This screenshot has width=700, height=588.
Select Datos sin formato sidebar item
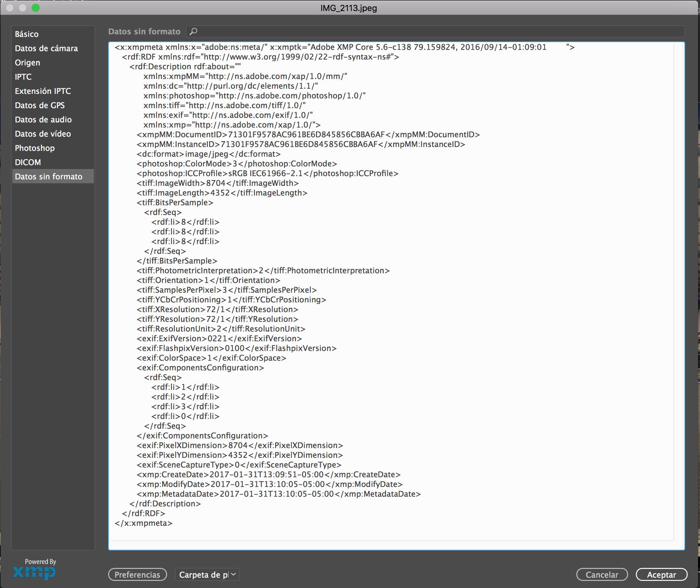(49, 177)
